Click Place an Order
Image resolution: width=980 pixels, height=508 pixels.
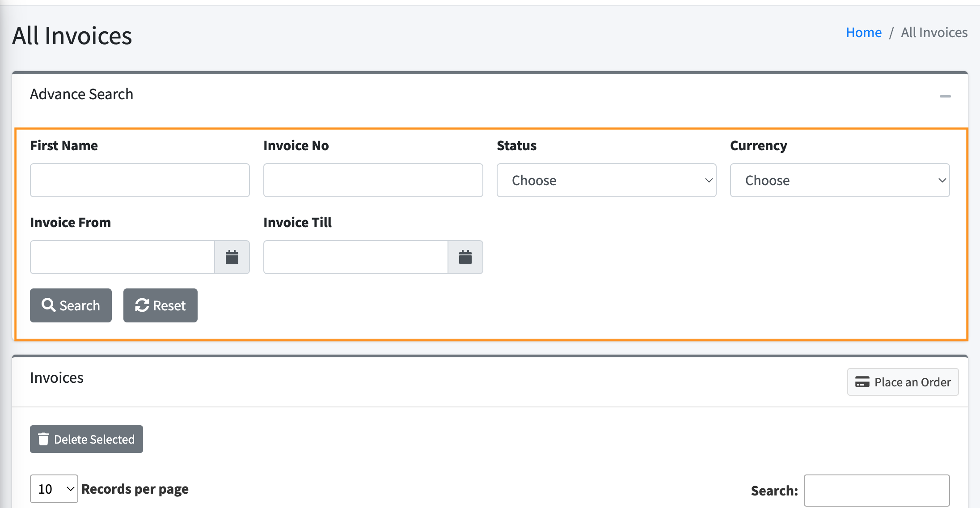pyautogui.click(x=902, y=382)
